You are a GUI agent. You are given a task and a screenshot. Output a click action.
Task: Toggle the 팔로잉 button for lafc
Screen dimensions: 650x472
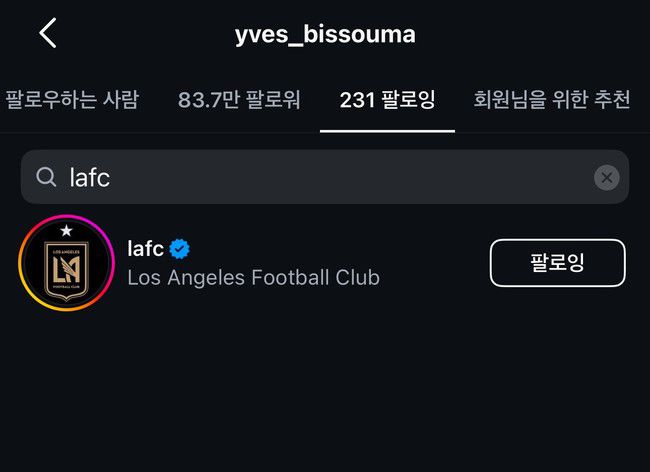click(x=557, y=263)
